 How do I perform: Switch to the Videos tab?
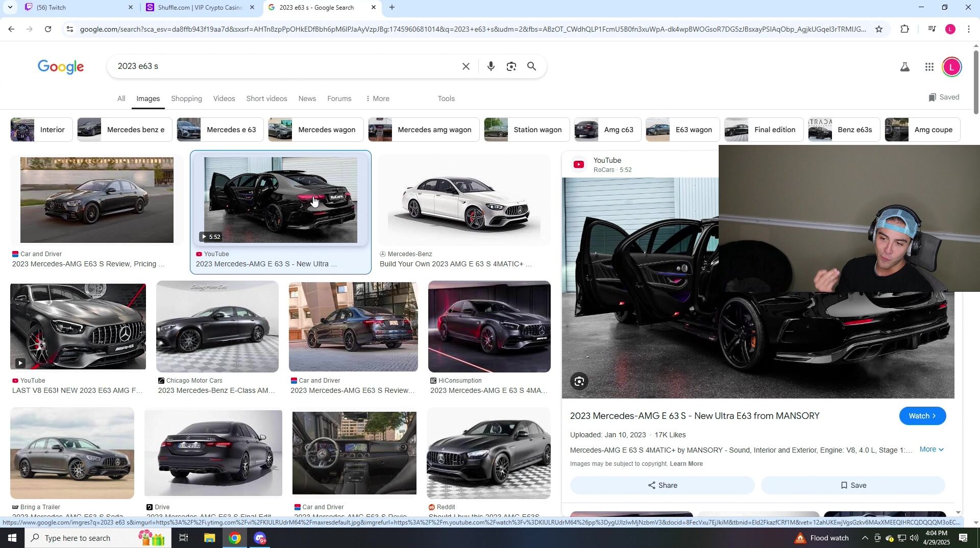[224, 98]
